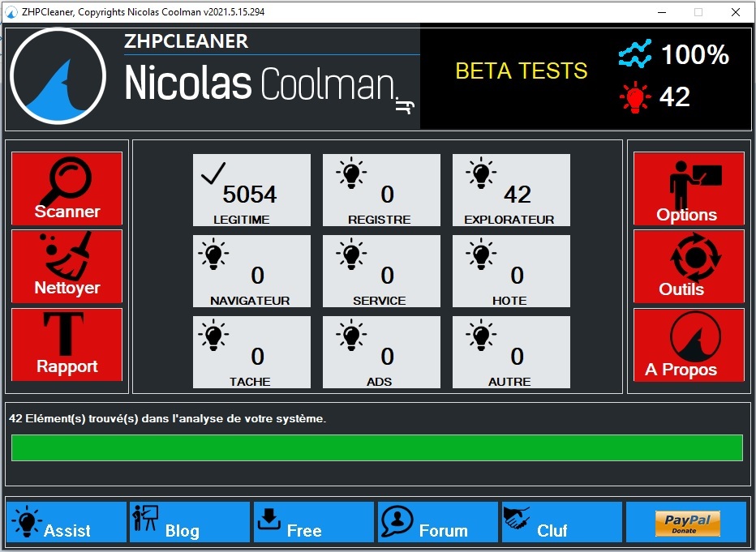Open the LEGITIME tile showing 5054
756x552 pixels.
click(x=251, y=190)
